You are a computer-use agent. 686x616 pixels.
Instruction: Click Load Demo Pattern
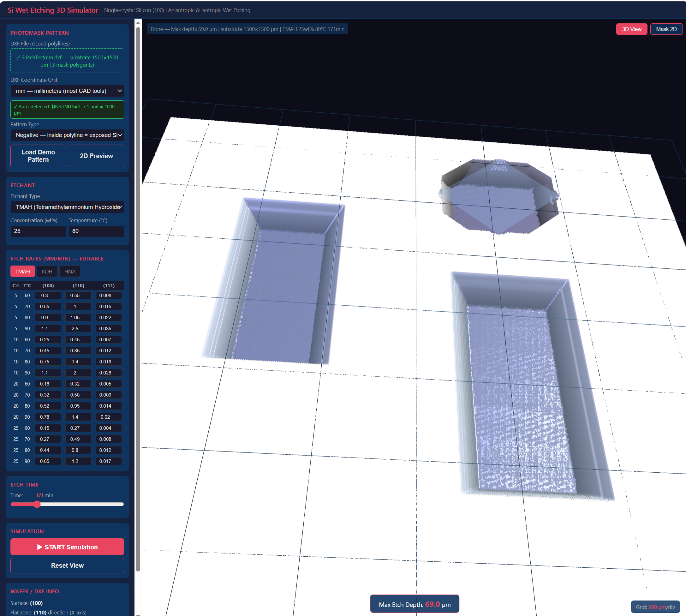[x=38, y=156]
